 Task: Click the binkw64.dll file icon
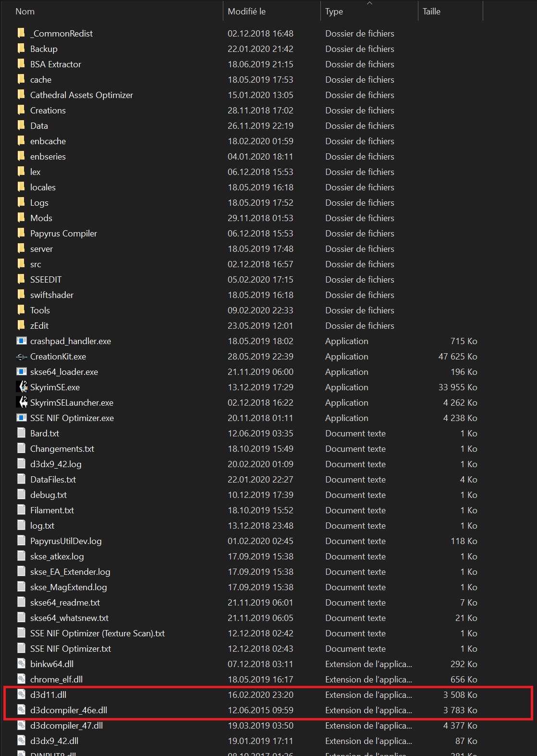(21, 664)
